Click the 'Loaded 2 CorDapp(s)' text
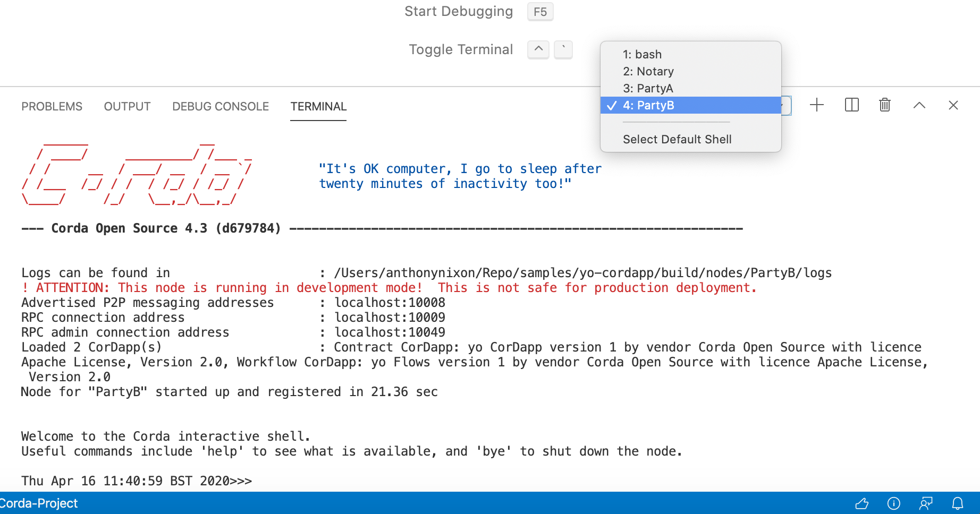The height and width of the screenshot is (514, 980). pos(91,347)
